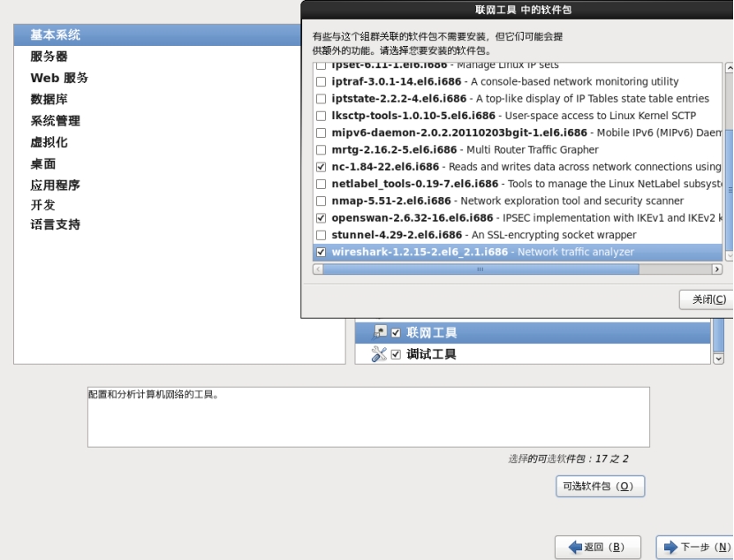Select the Web 服务 category
Viewport: 734px width, 560px height.
coord(59,78)
